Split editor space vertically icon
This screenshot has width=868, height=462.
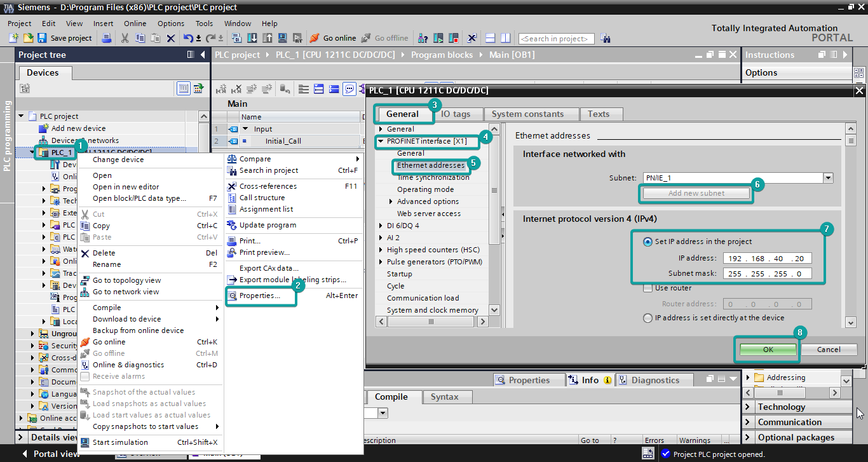pyautogui.click(x=505, y=38)
